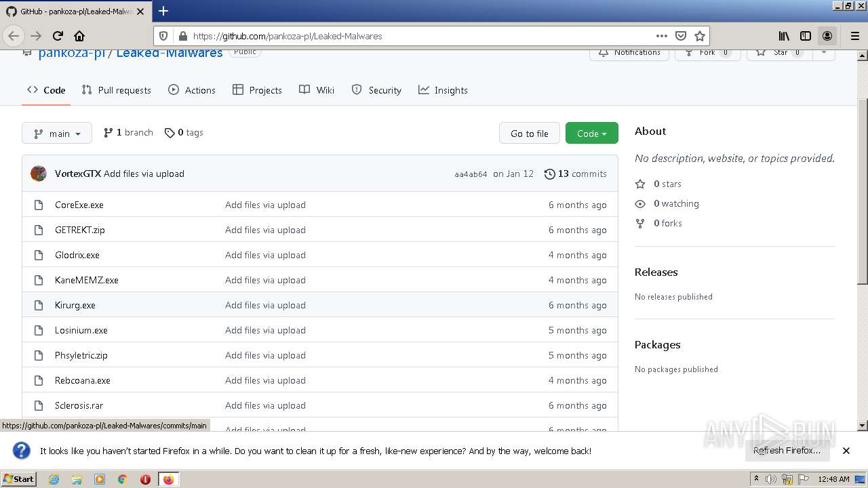Click the commits history clock icon
868x488 pixels.
click(550, 174)
